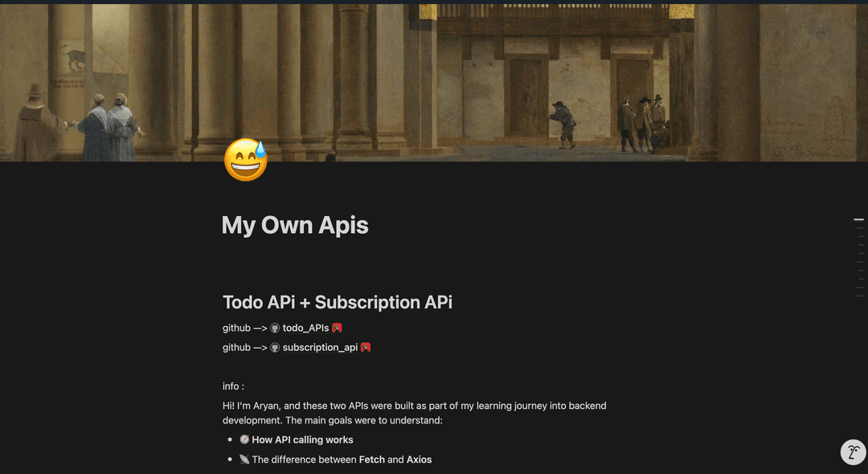This screenshot has width=868, height=474.
Task: Click the info : text line
Action: [231, 386]
